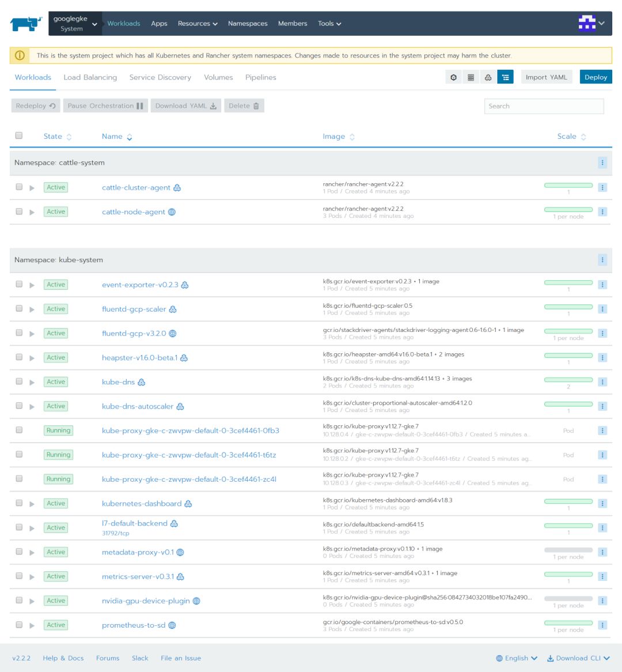Viewport: 622px width, 672px height.
Task: Click the Import YAML button
Action: click(546, 77)
